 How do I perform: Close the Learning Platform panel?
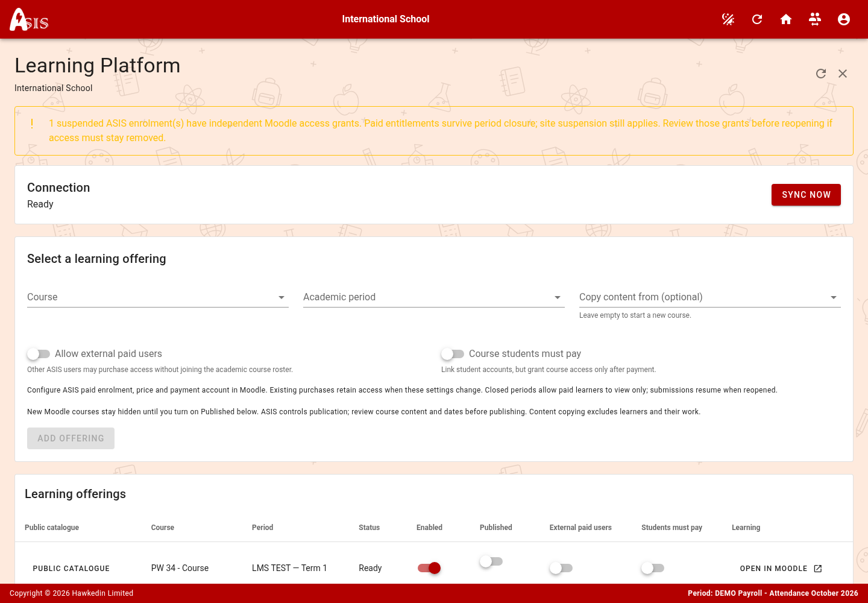click(843, 74)
